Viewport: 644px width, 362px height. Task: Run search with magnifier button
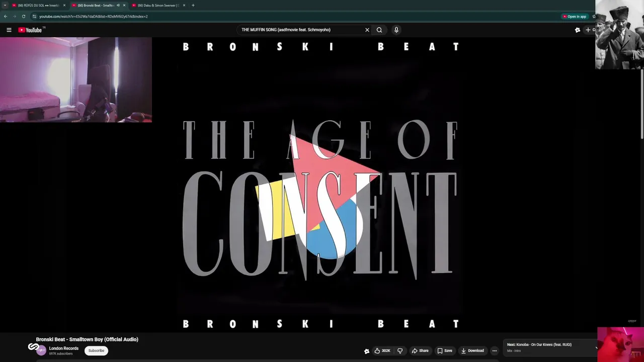379,30
